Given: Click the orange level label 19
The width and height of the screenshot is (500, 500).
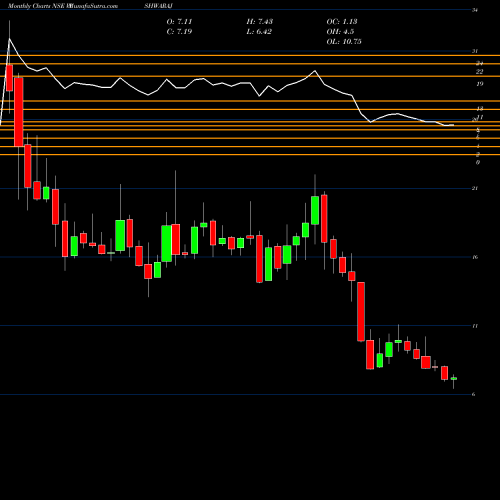Looking at the screenshot, I should point(480,84).
